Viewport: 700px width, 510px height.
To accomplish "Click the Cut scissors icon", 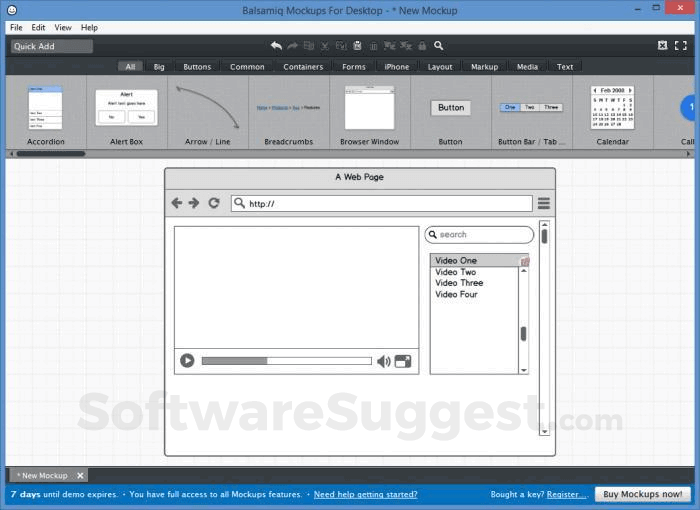I will pos(325,46).
